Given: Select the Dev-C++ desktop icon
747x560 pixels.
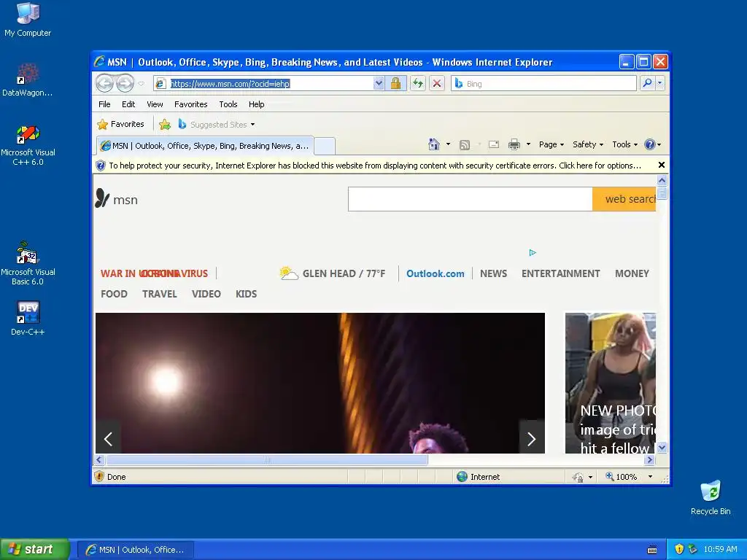Looking at the screenshot, I should pyautogui.click(x=28, y=318).
